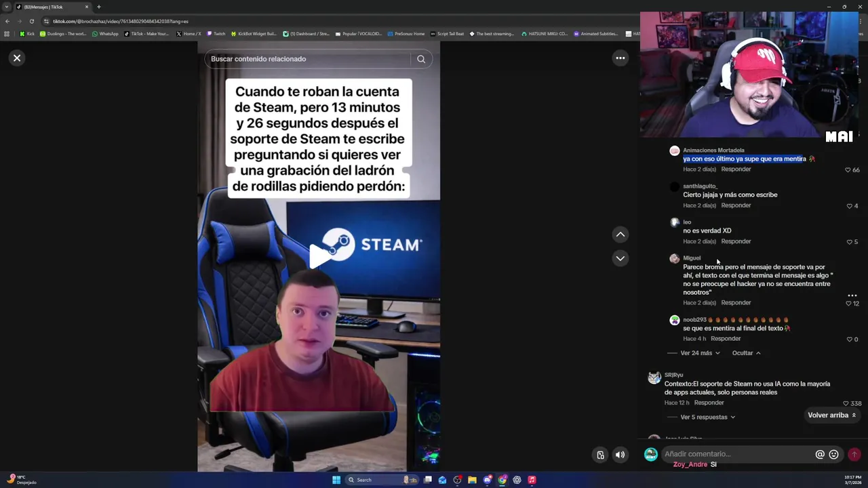The width and height of the screenshot is (868, 488).
Task: Go to next video with down arrow
Action: click(620, 258)
